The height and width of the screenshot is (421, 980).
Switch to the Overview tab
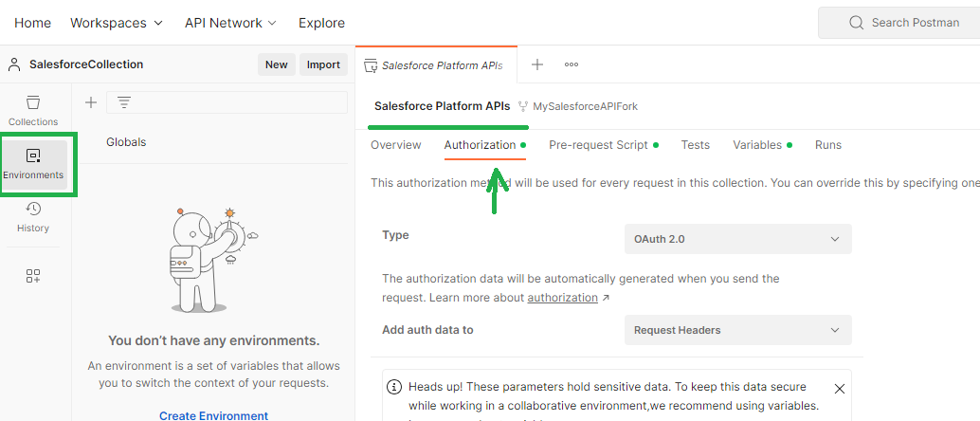tap(395, 145)
